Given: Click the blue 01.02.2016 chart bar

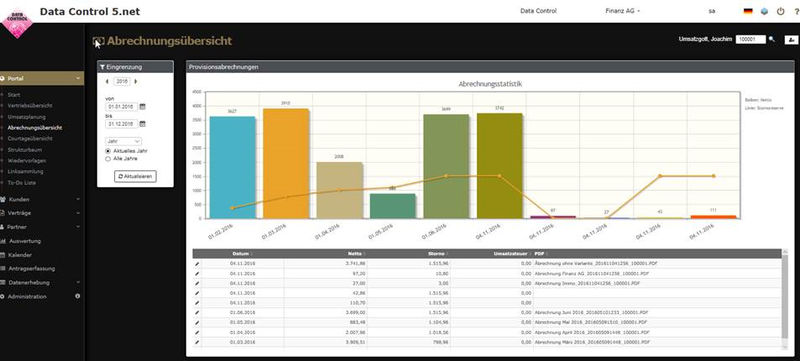Looking at the screenshot, I should (x=232, y=168).
